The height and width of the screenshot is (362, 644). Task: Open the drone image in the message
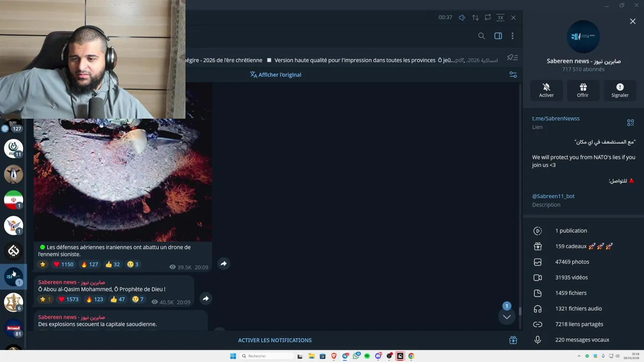[x=123, y=180]
